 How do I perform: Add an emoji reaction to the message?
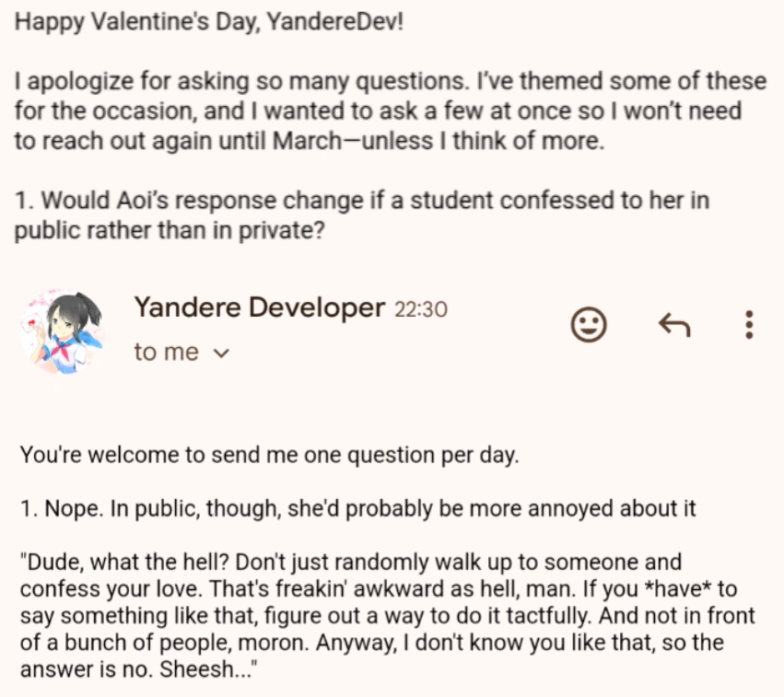point(589,324)
